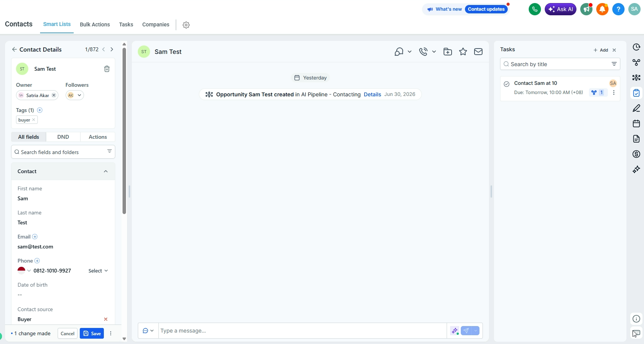The height and width of the screenshot is (344, 644).
Task: Open payments dollar sidebar icon
Action: [x=636, y=154]
